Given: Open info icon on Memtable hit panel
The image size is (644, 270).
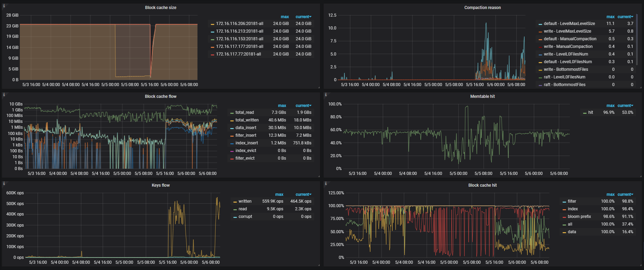Looking at the screenshot, I should point(326,95).
